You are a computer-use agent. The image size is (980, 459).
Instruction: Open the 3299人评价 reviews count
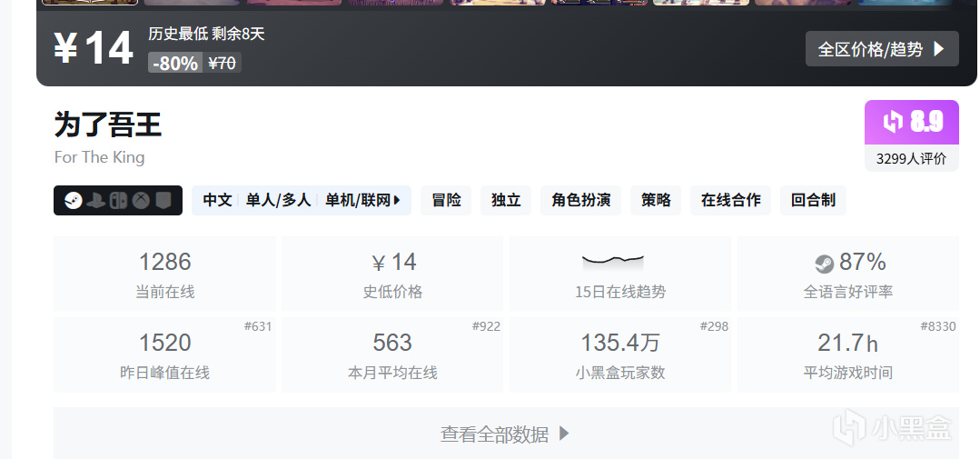click(911, 158)
